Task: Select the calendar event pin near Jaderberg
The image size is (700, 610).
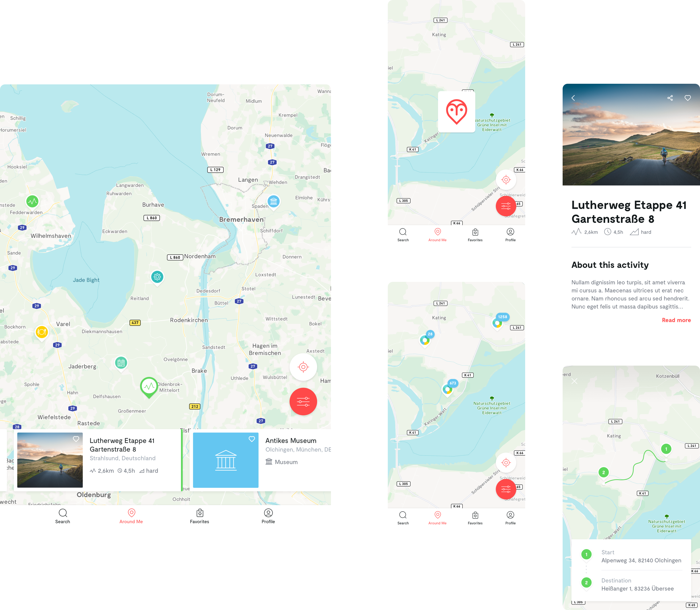Action: (x=121, y=363)
